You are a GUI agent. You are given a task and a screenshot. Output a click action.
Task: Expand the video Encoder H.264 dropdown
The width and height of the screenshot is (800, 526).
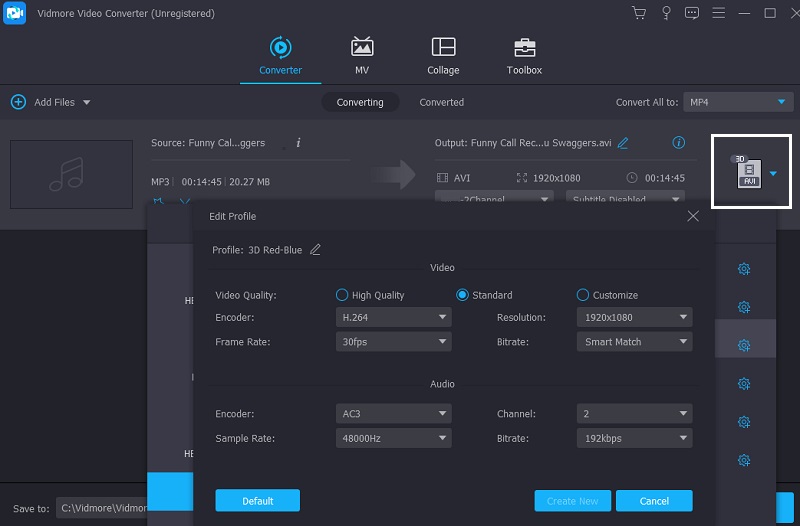coord(394,317)
